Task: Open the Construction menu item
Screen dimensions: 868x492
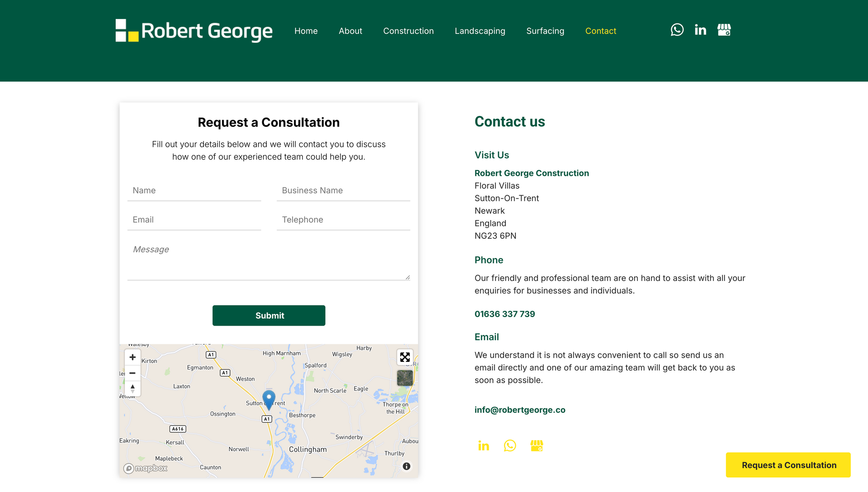Action: [408, 31]
